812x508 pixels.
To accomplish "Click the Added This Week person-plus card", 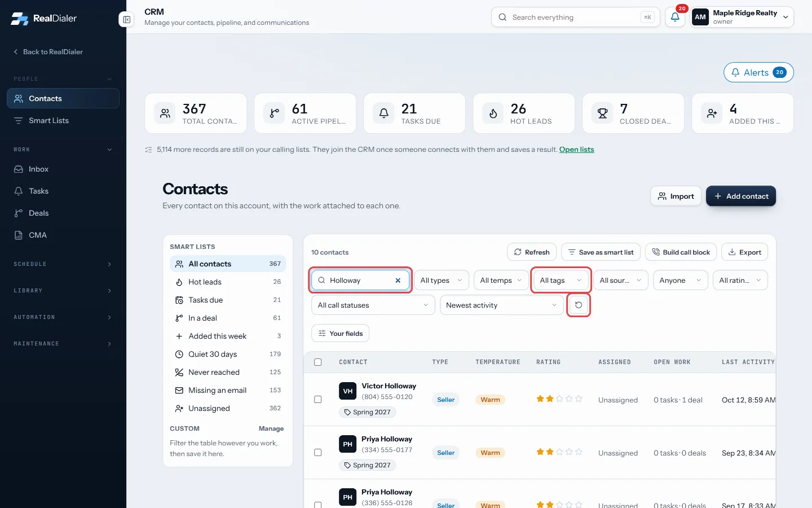I will 743,113.
